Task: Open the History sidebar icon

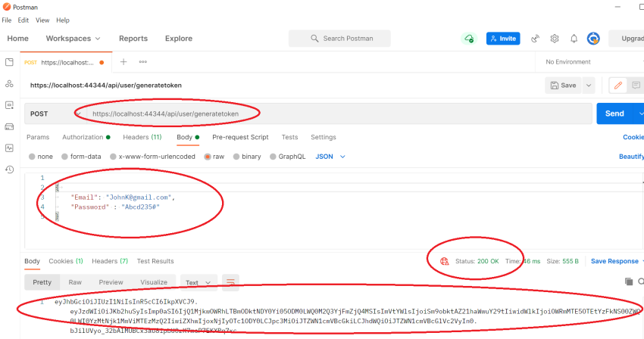Action: point(9,169)
